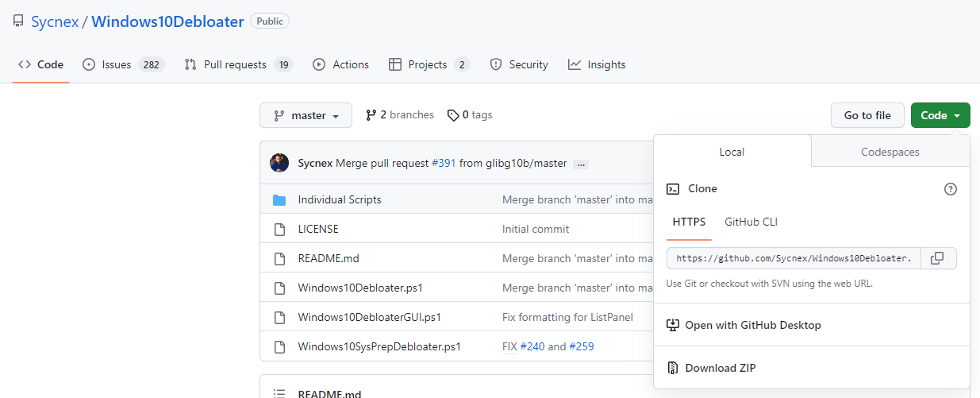The height and width of the screenshot is (398, 980).
Task: Click Open with GitHub Desktop
Action: [812, 325]
